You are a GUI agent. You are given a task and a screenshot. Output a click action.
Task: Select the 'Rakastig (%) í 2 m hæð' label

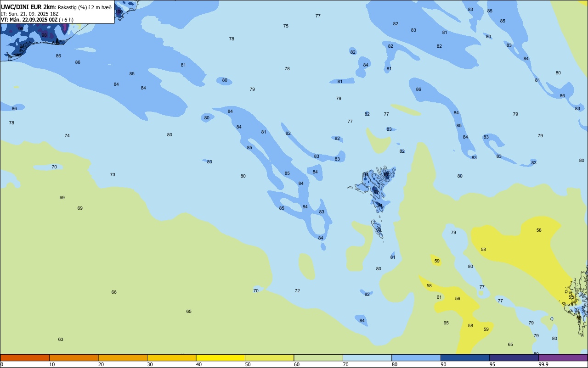click(x=85, y=7)
